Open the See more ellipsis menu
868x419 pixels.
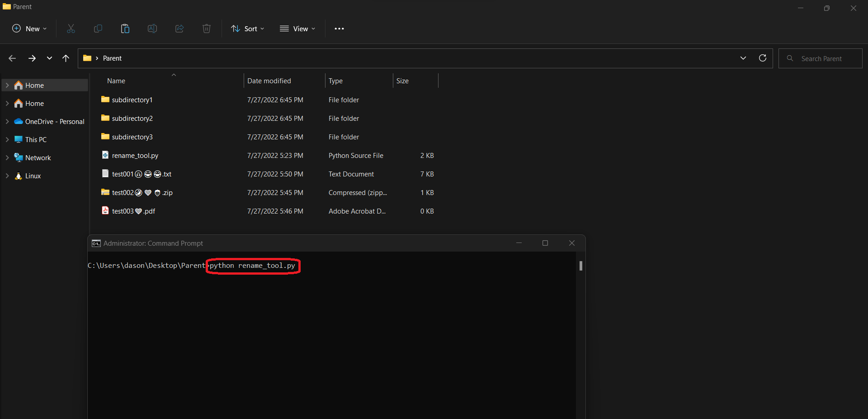point(339,29)
